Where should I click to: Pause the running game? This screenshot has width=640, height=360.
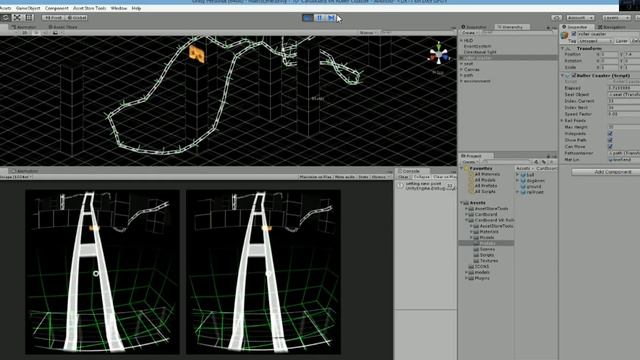point(320,18)
